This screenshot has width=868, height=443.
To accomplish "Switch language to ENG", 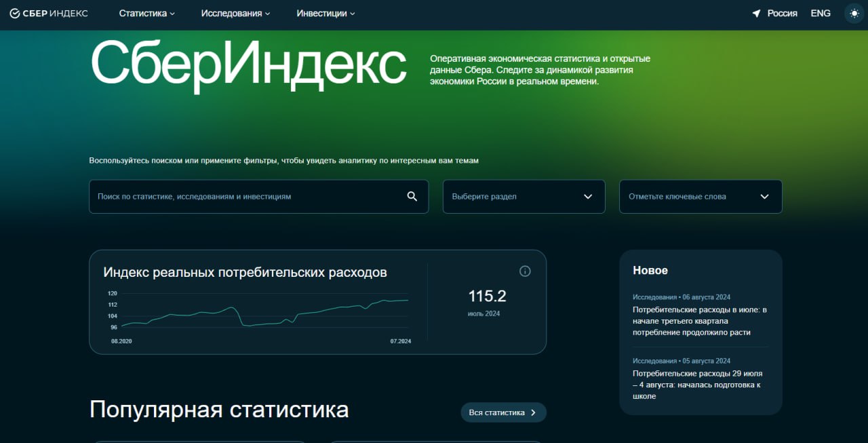I will (821, 13).
